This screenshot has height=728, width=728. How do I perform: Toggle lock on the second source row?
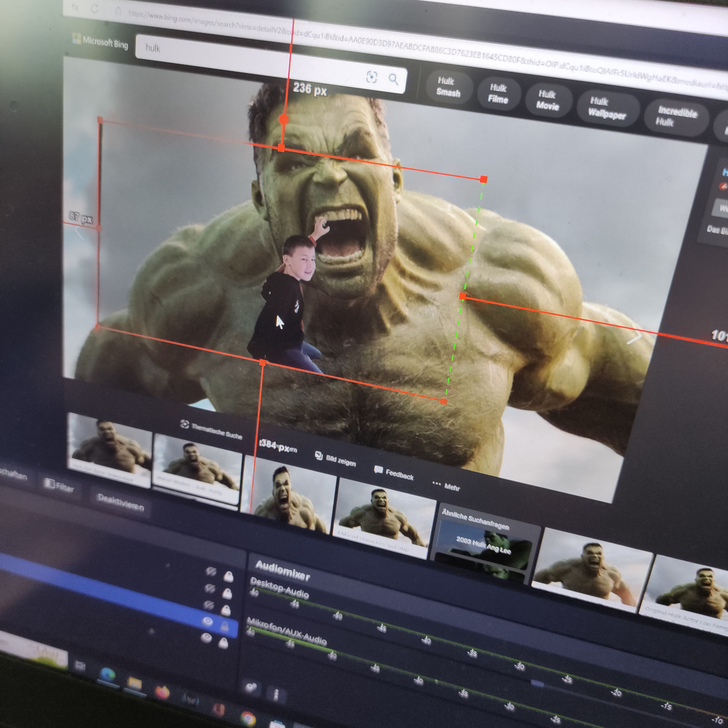(x=227, y=594)
